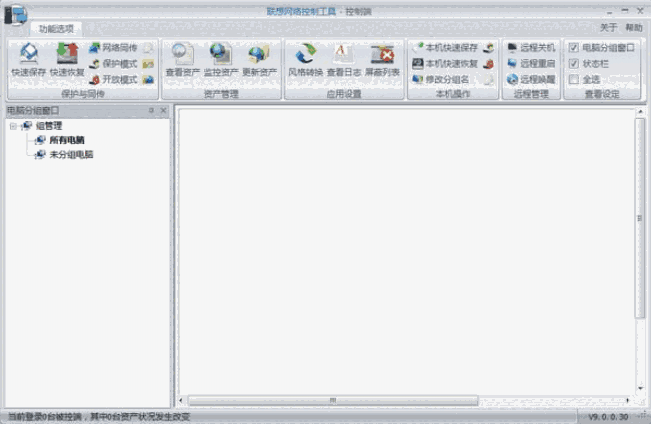This screenshot has height=424, width=651.
Task: Select 所有电脑 tree item
Action: coord(67,140)
